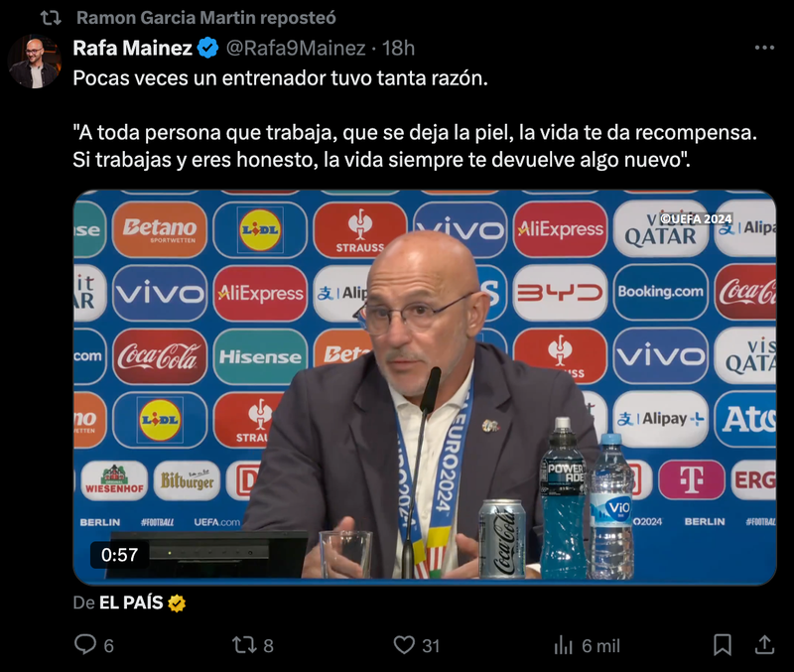
Task: Click the reply count number 6
Action: coord(109,645)
